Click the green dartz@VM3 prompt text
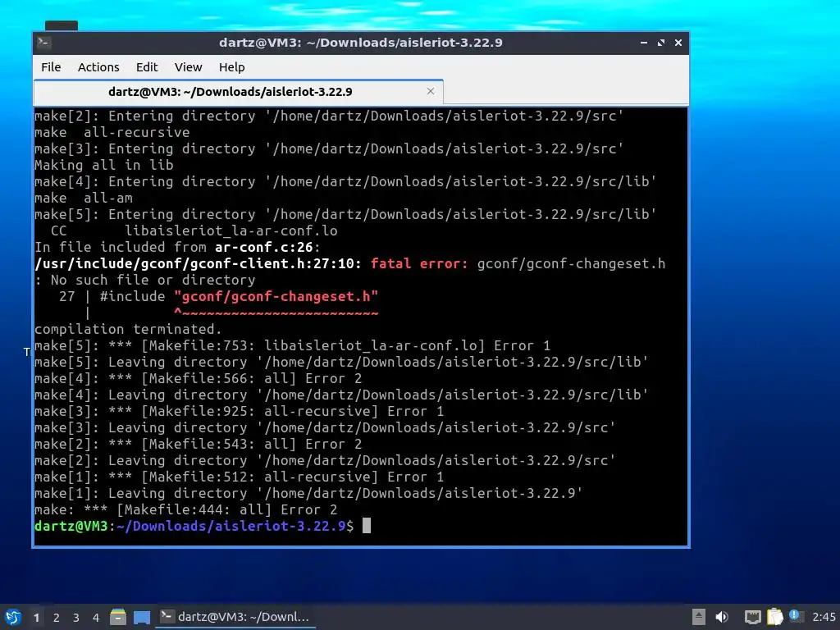This screenshot has height=630, width=840. 71,526
